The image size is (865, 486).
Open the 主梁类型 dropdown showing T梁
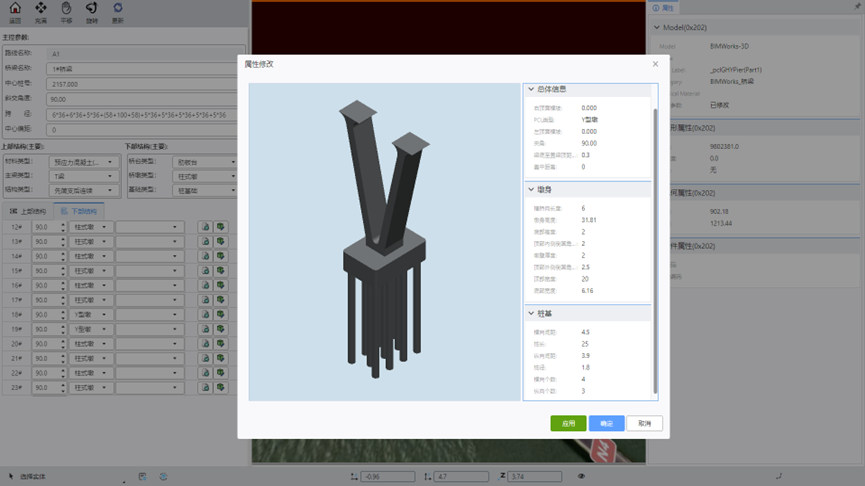coord(84,176)
